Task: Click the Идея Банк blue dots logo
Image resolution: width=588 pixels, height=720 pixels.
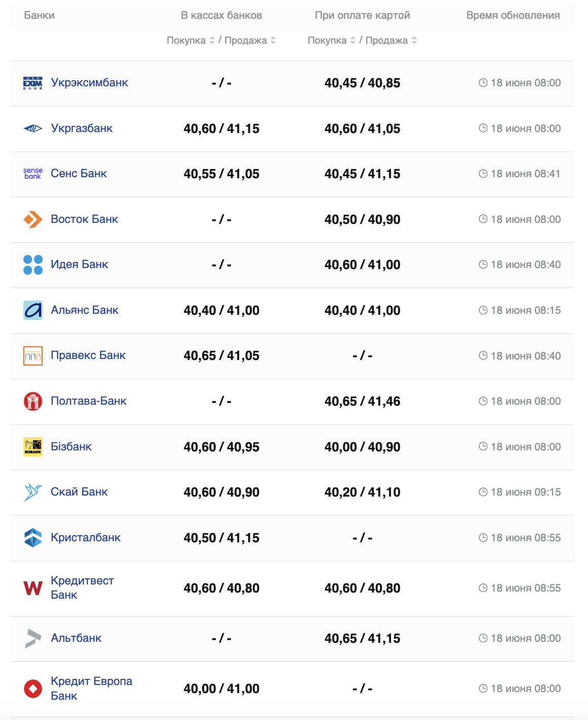Action: pyautogui.click(x=33, y=265)
